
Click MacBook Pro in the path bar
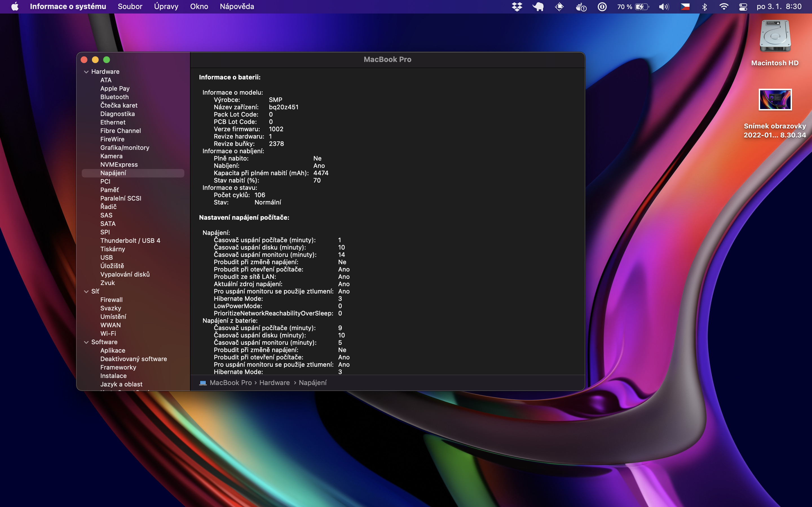point(230,383)
